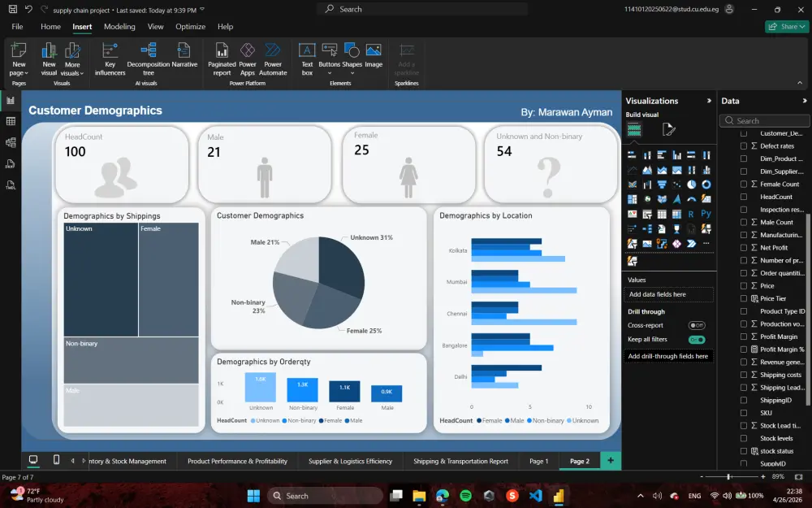The image size is (812, 508).
Task: Collapse the Data pane
Action: tap(804, 101)
